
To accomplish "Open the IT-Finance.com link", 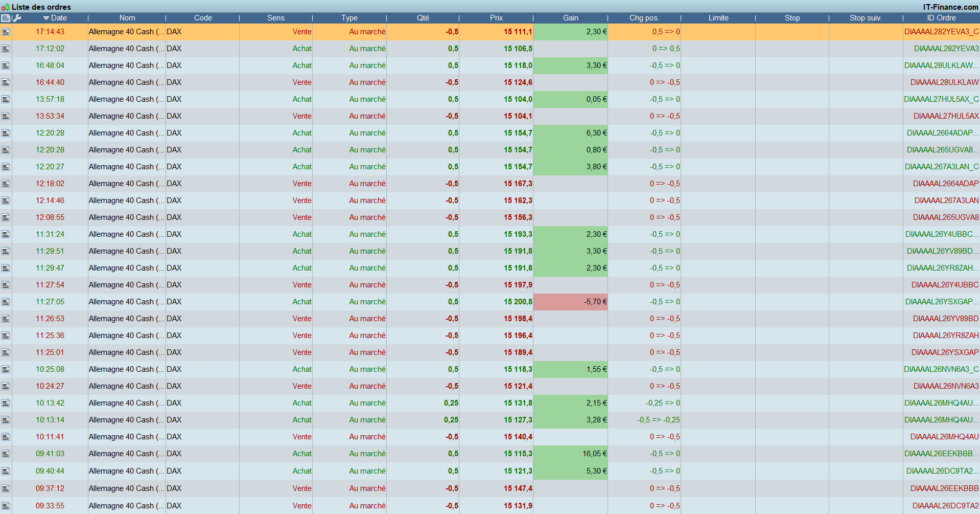I will coord(951,7).
